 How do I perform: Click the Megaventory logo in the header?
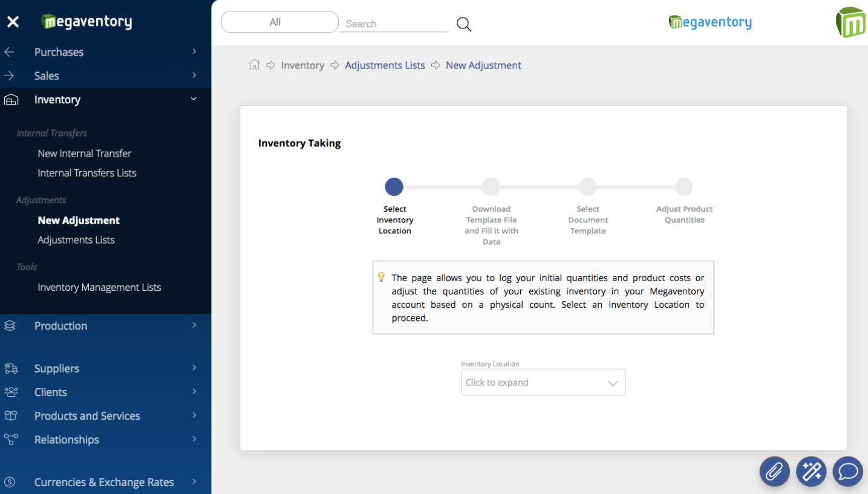[710, 22]
